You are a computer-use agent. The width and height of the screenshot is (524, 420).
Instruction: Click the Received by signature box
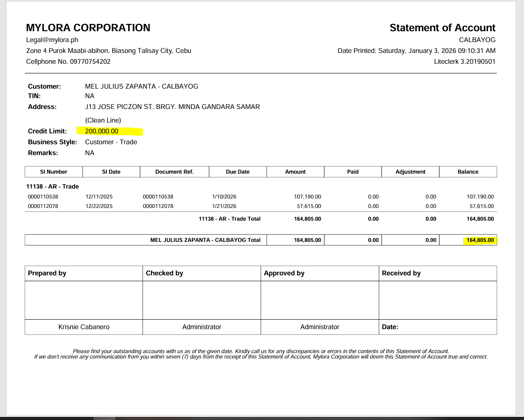pos(438,300)
